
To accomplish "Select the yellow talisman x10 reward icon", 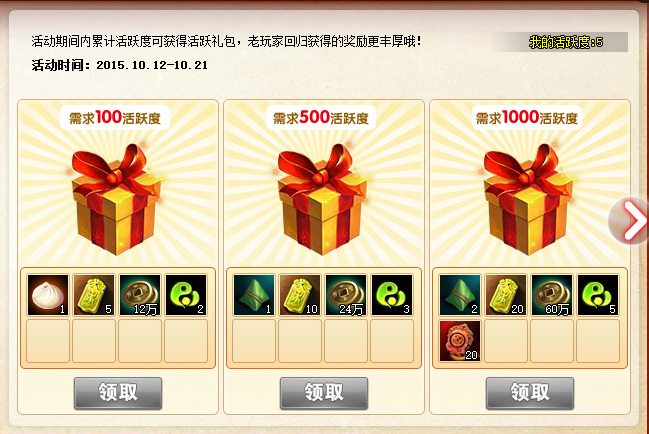I will (x=300, y=295).
